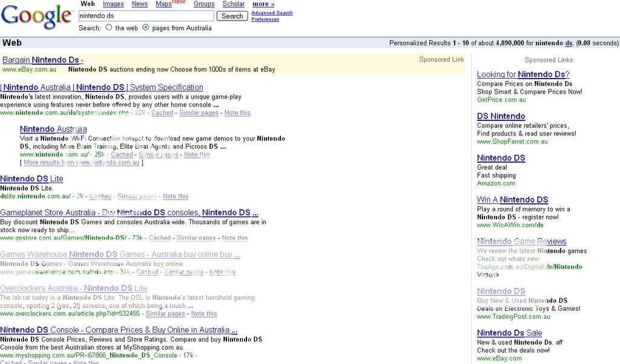The width and height of the screenshot is (620, 364).
Task: Open the Maps tab
Action: tap(163, 4)
